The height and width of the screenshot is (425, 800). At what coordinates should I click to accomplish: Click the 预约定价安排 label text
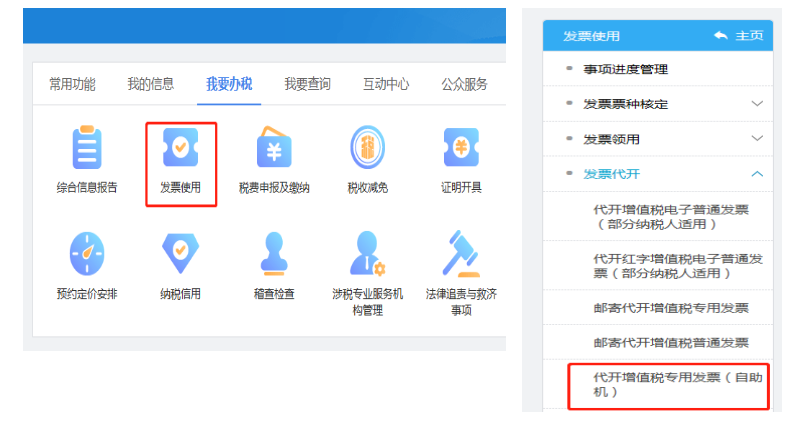tap(87, 294)
